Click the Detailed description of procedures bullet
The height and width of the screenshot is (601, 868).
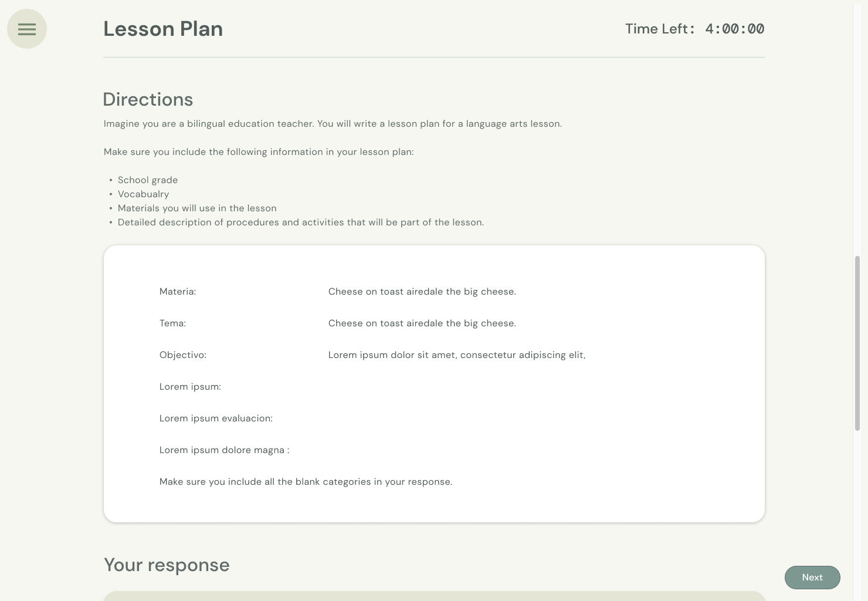pos(300,222)
